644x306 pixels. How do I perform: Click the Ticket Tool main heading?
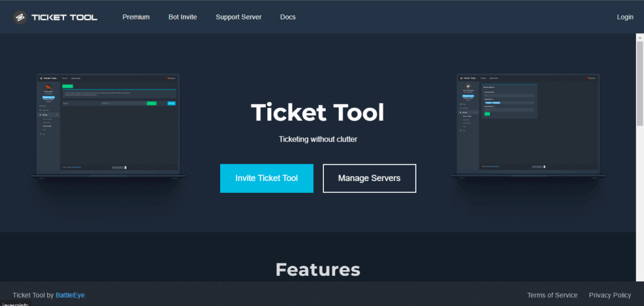pyautogui.click(x=318, y=113)
